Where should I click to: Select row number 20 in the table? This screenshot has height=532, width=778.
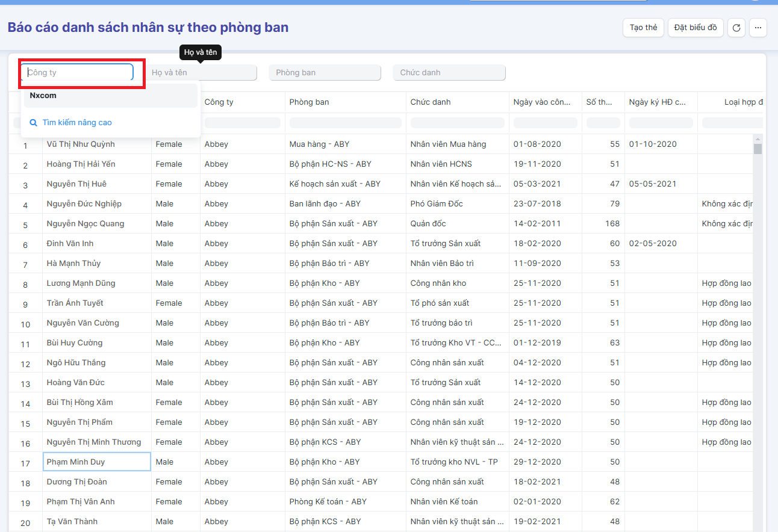coord(25,522)
